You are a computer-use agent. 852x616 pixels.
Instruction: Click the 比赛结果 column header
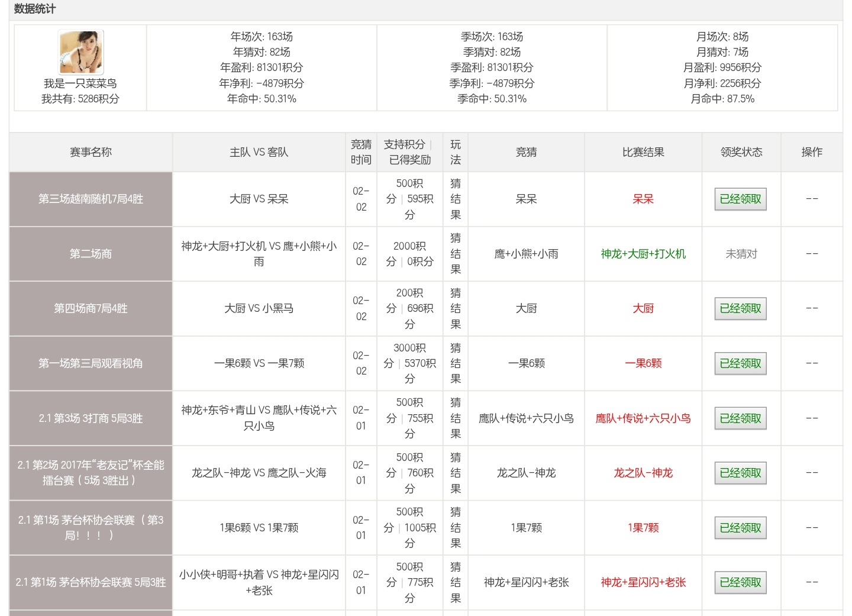(x=643, y=152)
